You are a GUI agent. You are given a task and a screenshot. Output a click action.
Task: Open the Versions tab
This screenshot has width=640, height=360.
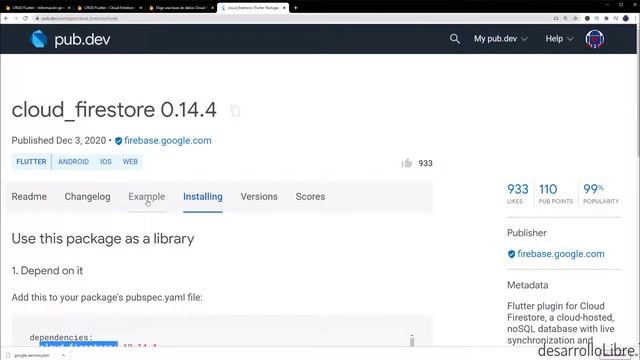(x=259, y=197)
